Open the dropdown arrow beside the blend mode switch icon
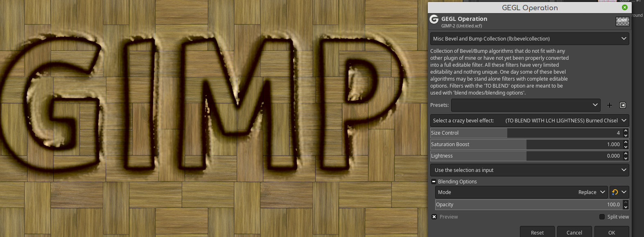This screenshot has height=237, width=644. tap(624, 192)
